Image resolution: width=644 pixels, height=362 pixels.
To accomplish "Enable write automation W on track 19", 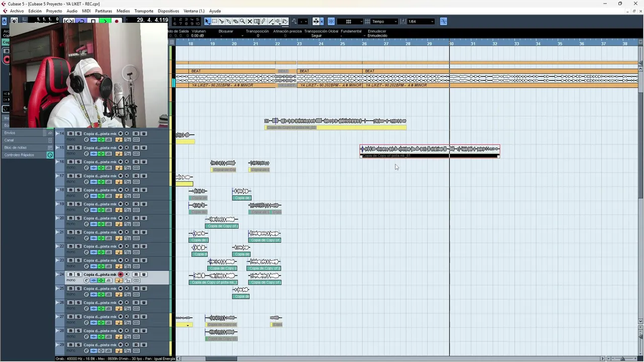I will tap(144, 204).
